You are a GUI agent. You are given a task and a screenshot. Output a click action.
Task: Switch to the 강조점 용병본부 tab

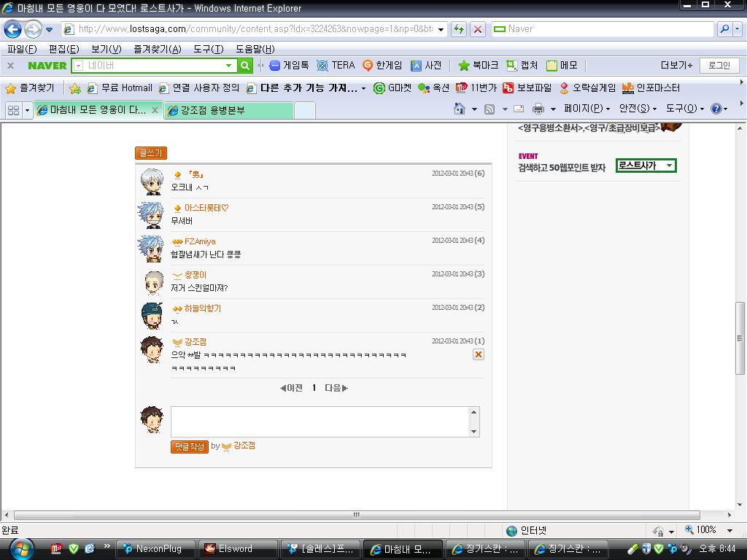(228, 110)
